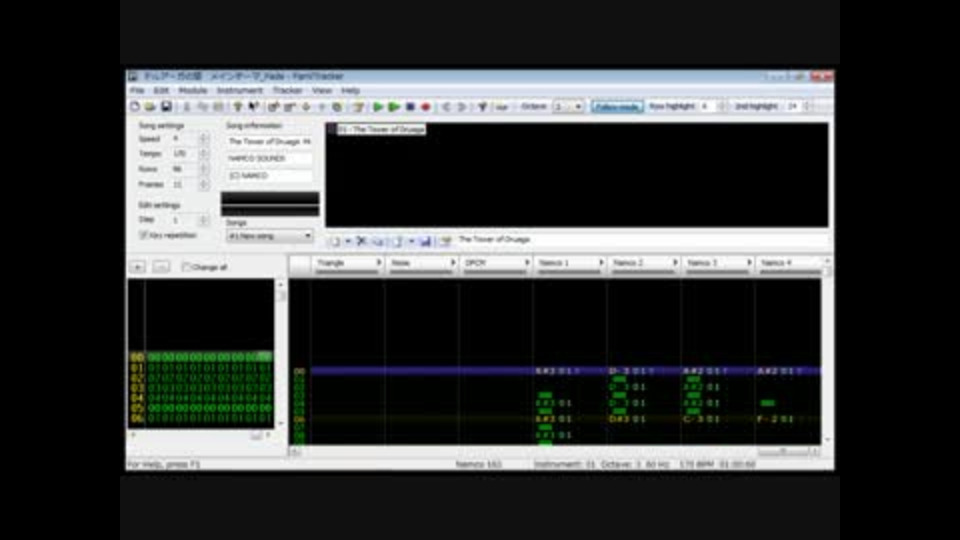Image resolution: width=960 pixels, height=540 pixels.
Task: Click the Frames spinner arrows
Action: coord(204,184)
